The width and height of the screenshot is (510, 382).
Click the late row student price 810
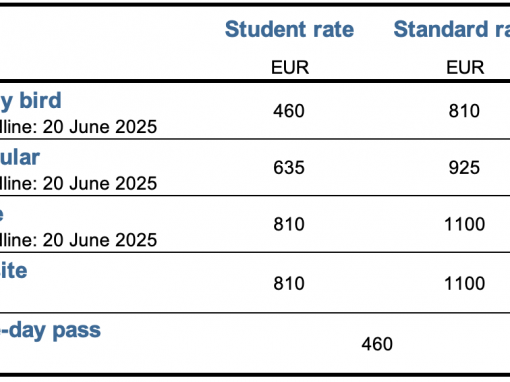click(x=289, y=224)
